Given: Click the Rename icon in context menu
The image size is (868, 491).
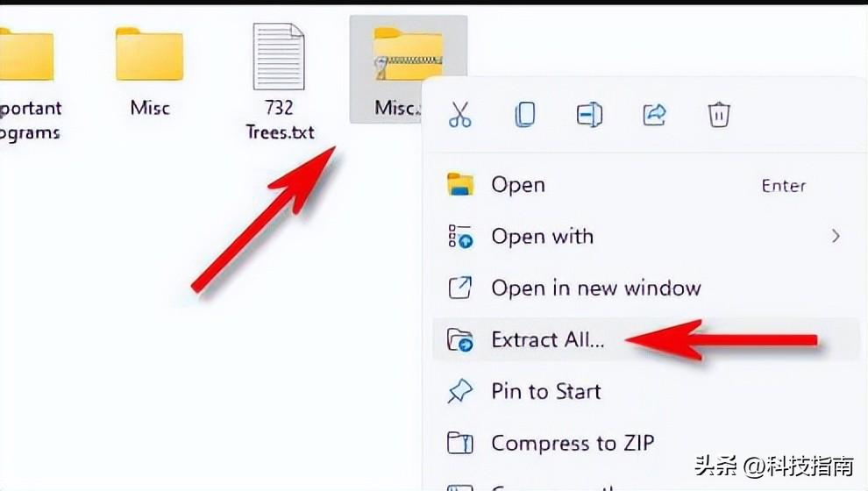Looking at the screenshot, I should (589, 115).
